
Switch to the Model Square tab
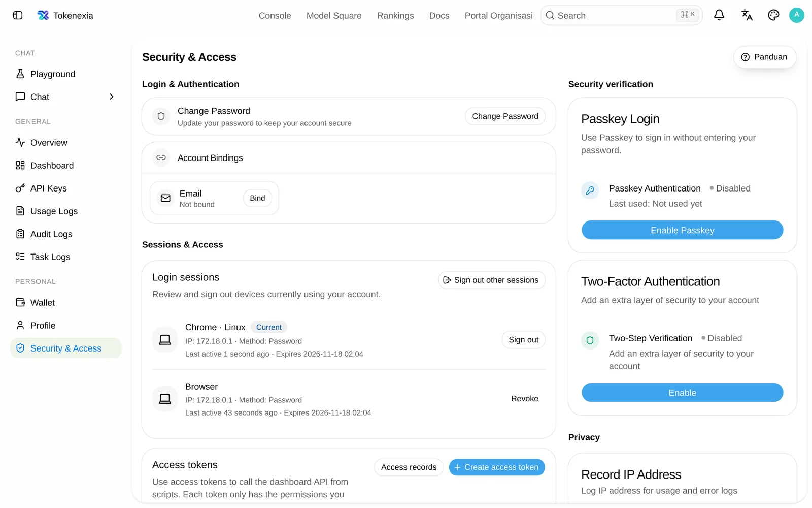334,16
